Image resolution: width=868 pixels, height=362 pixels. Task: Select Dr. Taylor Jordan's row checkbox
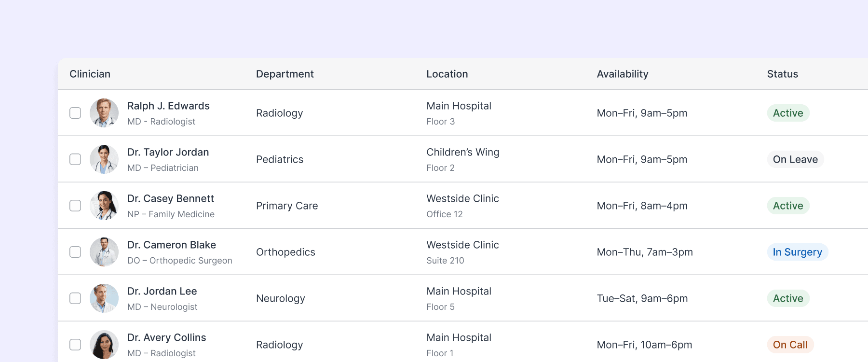(75, 159)
